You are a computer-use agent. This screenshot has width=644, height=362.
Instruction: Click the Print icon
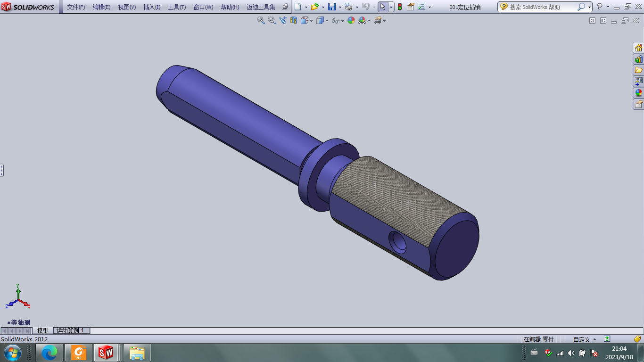[x=348, y=7]
